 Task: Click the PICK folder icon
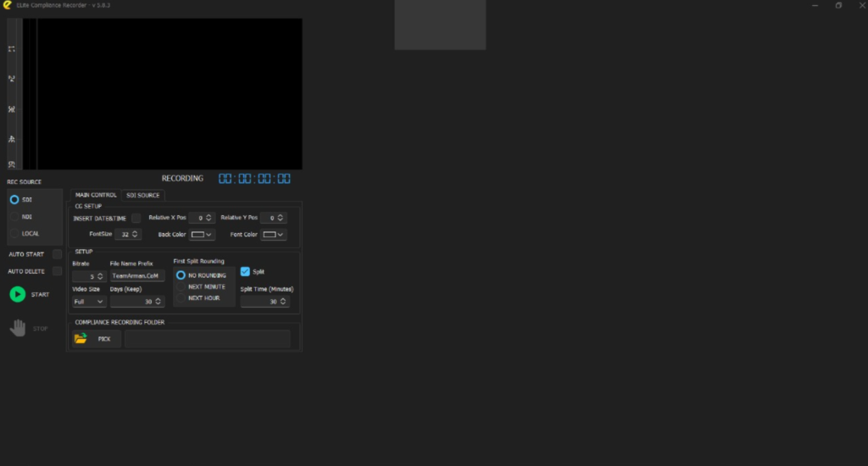point(81,339)
